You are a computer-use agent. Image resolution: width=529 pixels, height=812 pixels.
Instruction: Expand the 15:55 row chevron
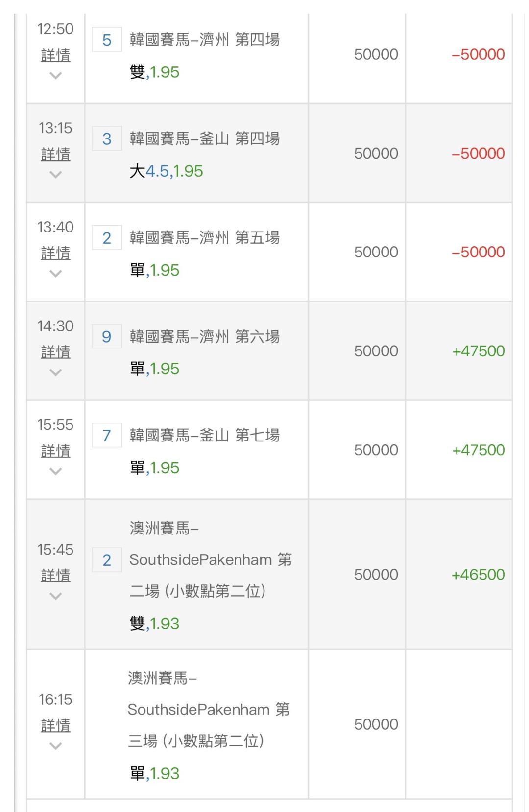tap(56, 471)
